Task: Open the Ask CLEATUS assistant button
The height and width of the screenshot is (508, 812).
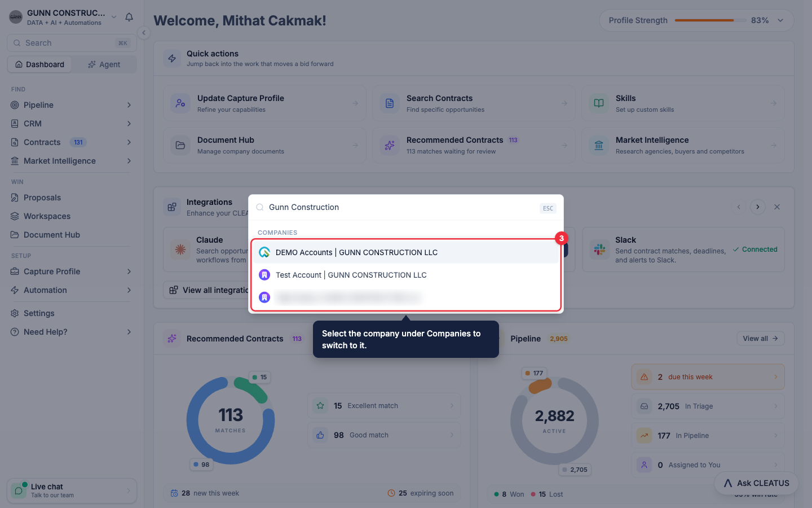Action: tap(756, 483)
